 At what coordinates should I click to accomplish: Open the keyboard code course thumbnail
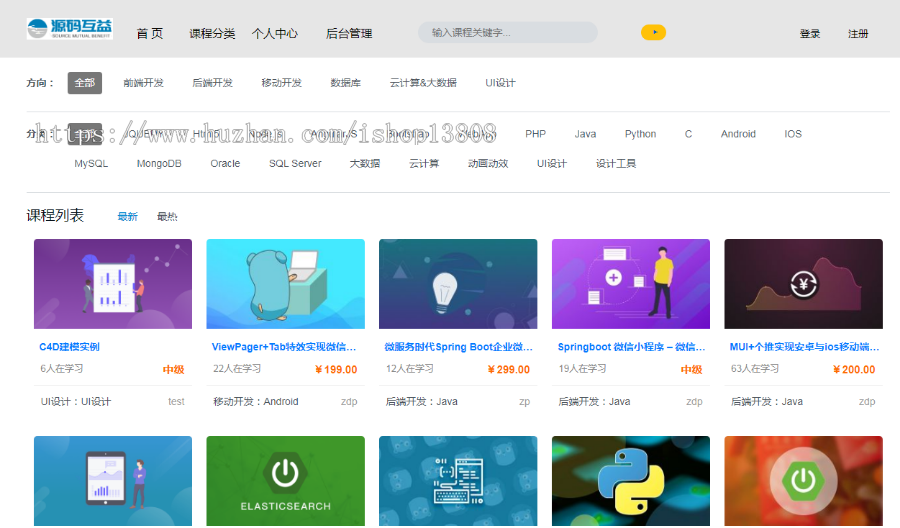pyautogui.click(x=458, y=481)
